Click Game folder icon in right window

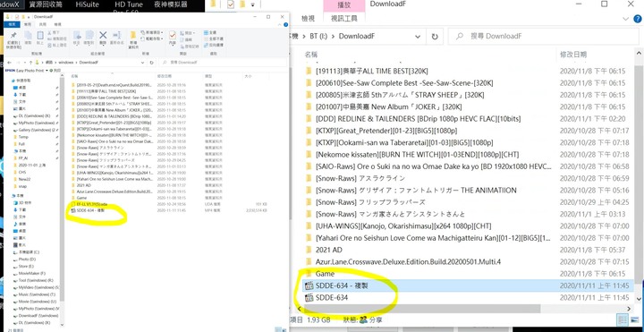point(309,274)
